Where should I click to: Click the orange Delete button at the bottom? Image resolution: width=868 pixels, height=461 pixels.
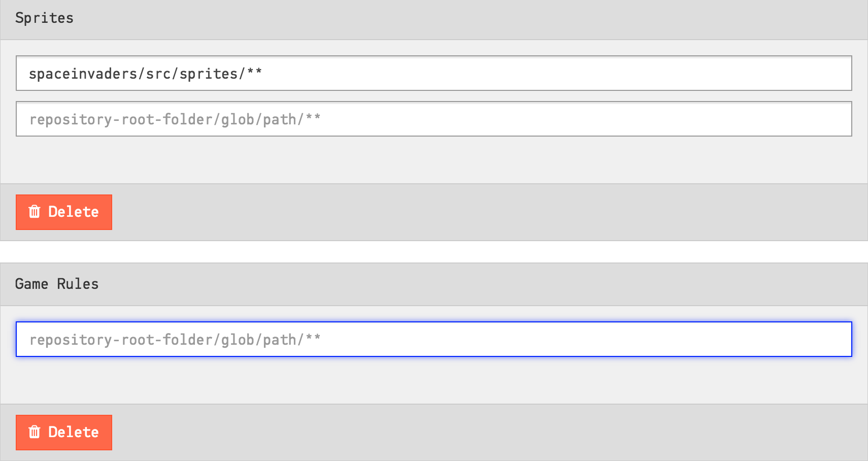point(63,432)
